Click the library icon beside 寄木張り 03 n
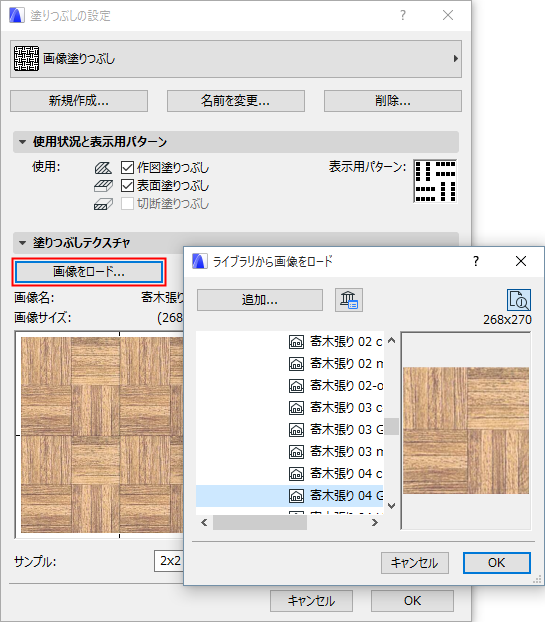Screen dimensions: 545x622 click(296, 452)
